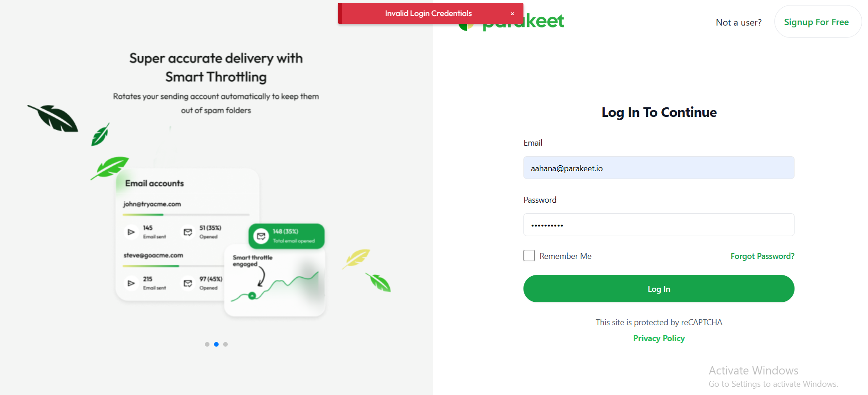Jump to the third carousel slide dot
Viewport: 868px width, 395px height.
pos(225,344)
